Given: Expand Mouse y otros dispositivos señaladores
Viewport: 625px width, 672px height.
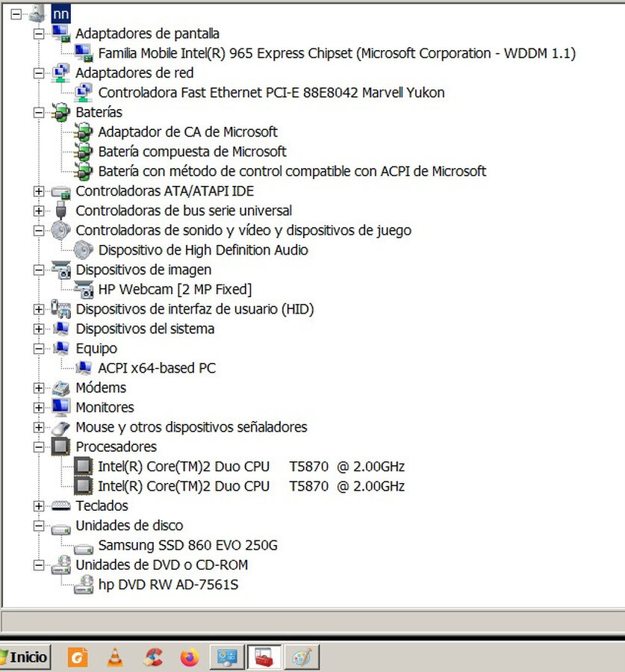Looking at the screenshot, I should click(x=39, y=427).
